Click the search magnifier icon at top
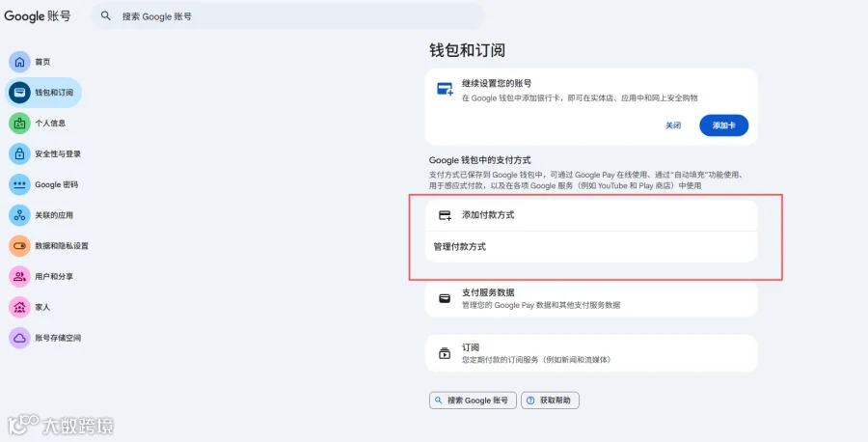The image size is (868, 442). point(106,16)
